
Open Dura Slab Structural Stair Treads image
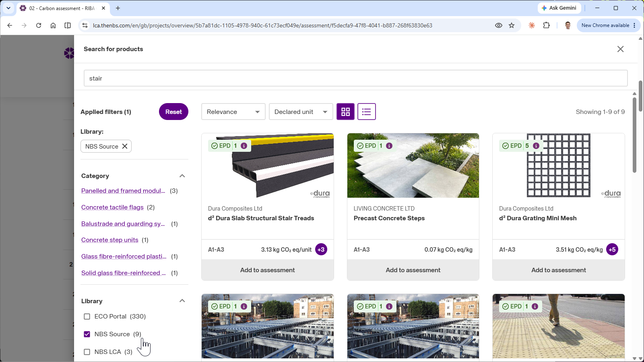pos(268,165)
